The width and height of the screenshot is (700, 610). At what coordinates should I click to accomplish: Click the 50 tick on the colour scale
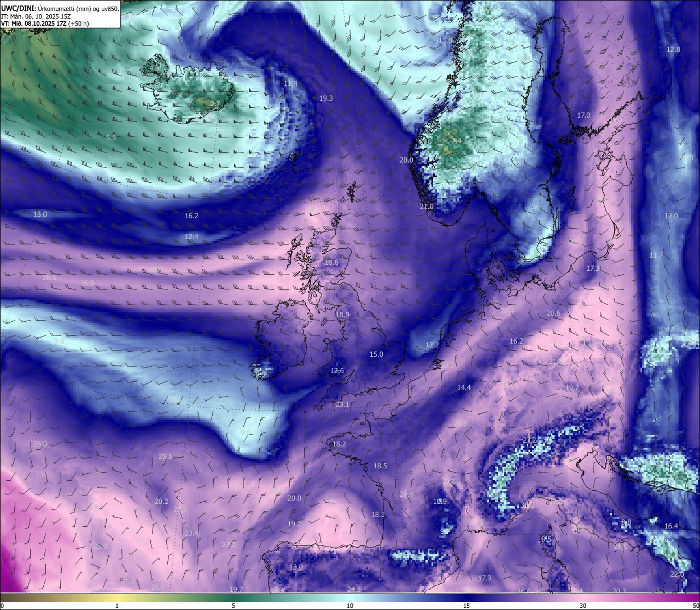tap(696, 606)
